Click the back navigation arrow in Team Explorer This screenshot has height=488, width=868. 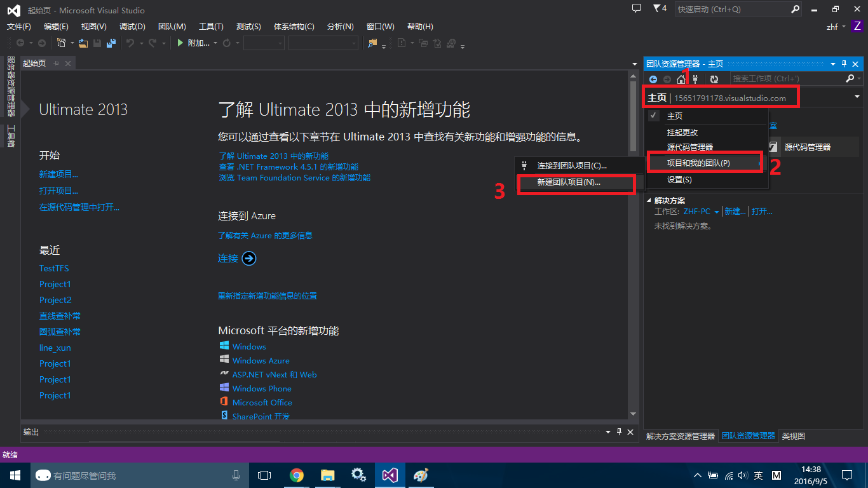653,79
